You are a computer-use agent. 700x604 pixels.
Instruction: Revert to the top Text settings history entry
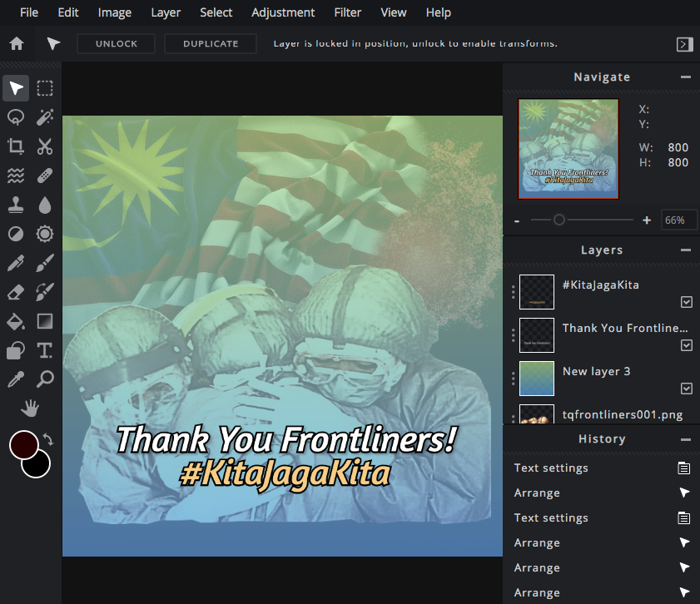602,468
